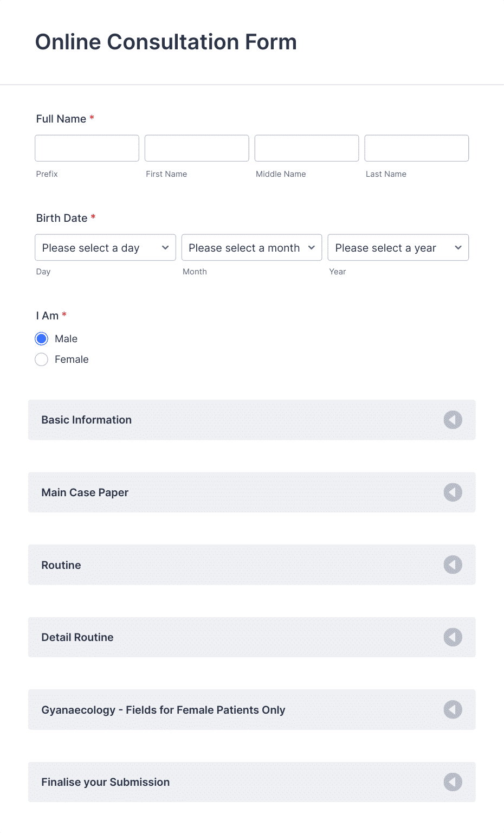Click the collapse arrow on Finalise your Submission

(x=453, y=782)
